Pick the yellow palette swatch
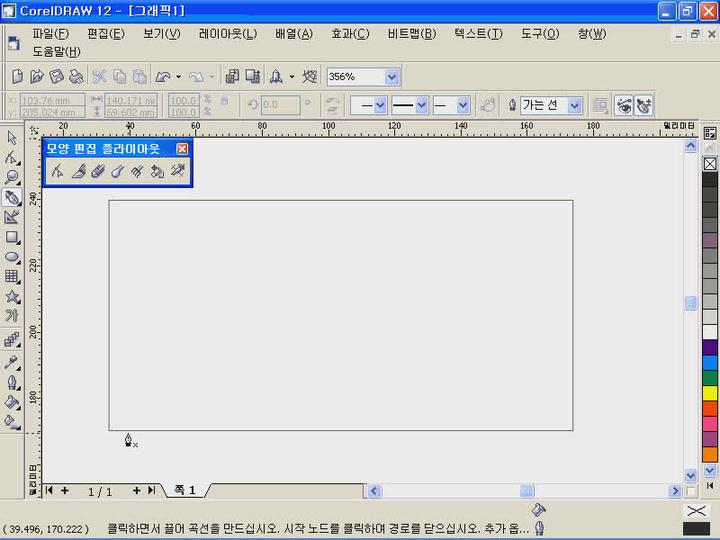The image size is (720, 540). (x=710, y=393)
